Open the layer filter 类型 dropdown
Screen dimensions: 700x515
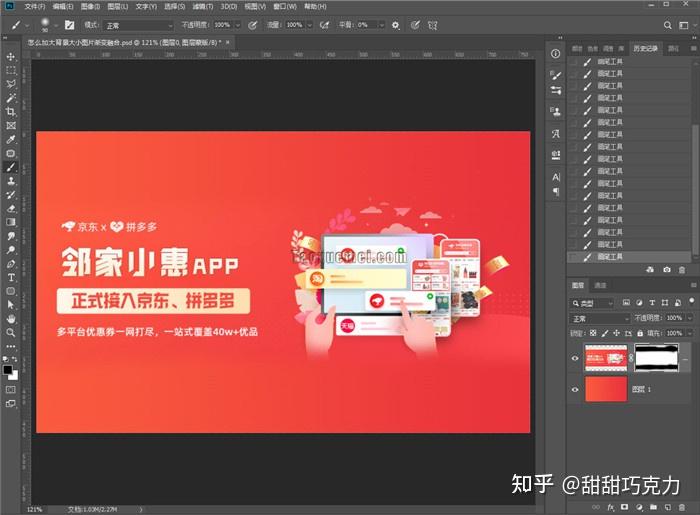pyautogui.click(x=592, y=303)
